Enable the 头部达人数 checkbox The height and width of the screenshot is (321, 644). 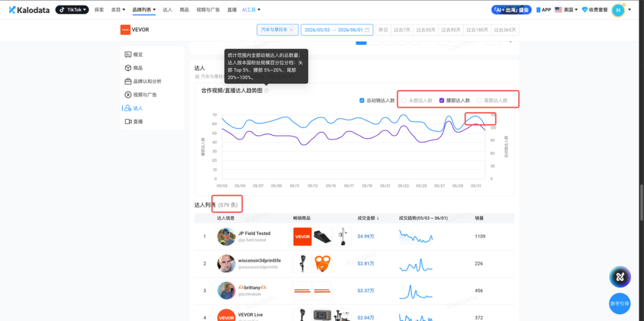[404, 100]
